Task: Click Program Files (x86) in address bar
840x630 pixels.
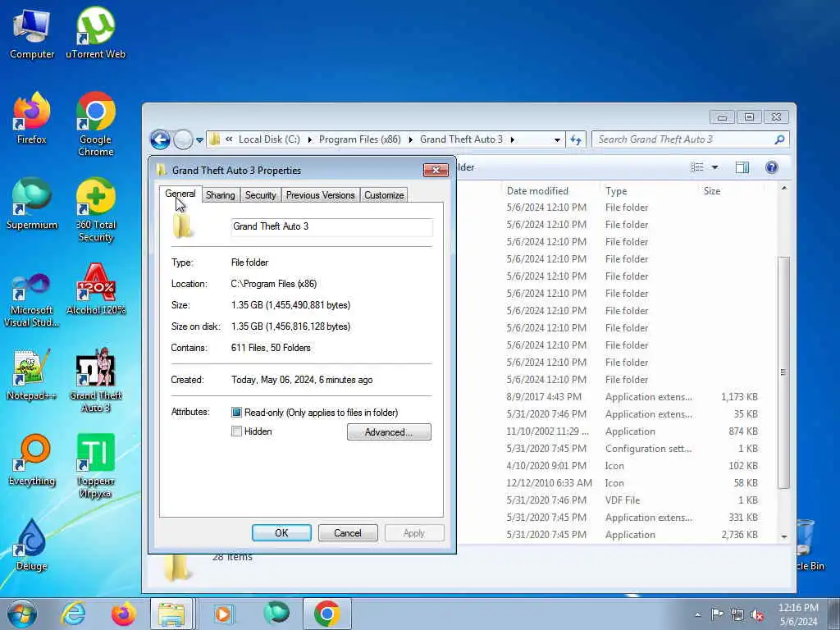Action: [x=359, y=139]
